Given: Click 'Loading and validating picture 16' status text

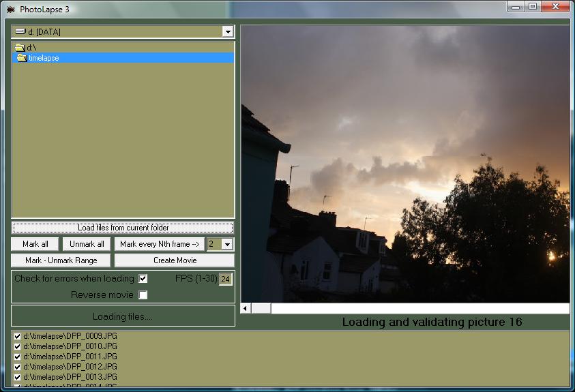Looking at the screenshot, I should (x=432, y=322).
